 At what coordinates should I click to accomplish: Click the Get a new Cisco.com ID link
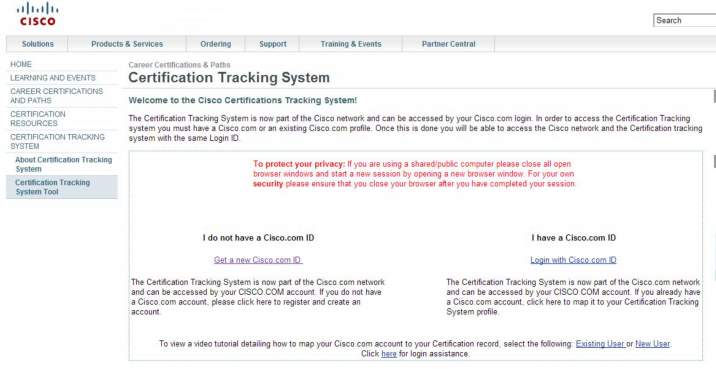click(258, 260)
